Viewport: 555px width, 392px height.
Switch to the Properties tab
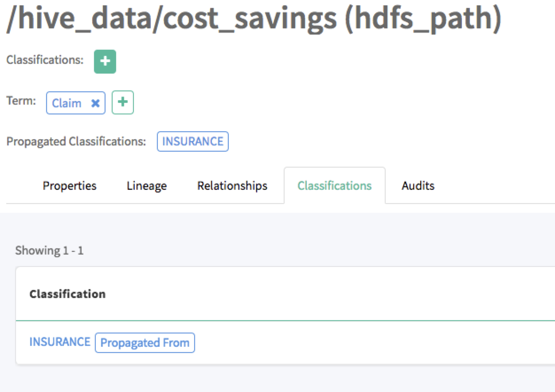click(x=70, y=185)
